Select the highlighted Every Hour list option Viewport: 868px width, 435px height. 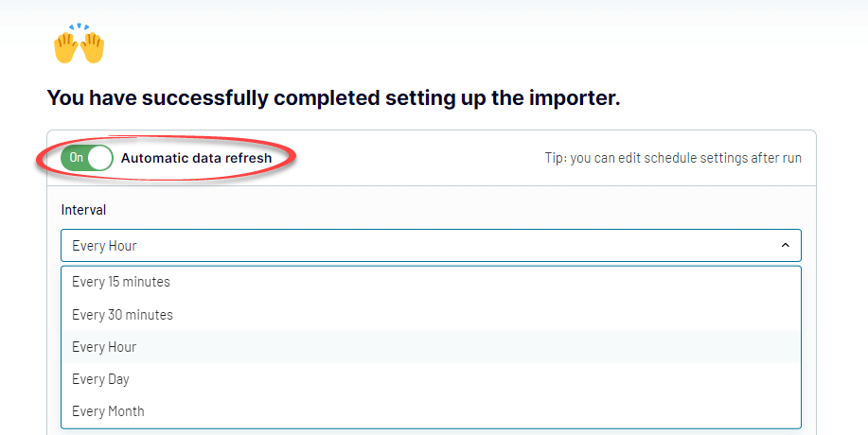coord(431,346)
